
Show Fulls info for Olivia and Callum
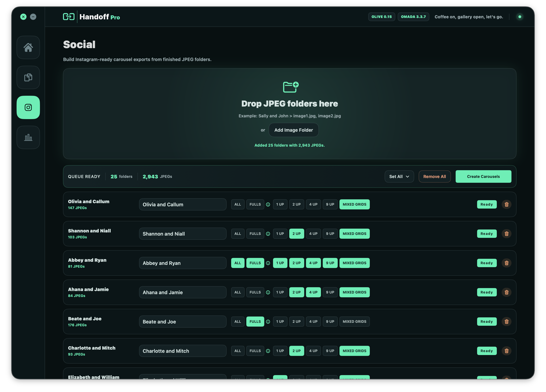click(268, 205)
